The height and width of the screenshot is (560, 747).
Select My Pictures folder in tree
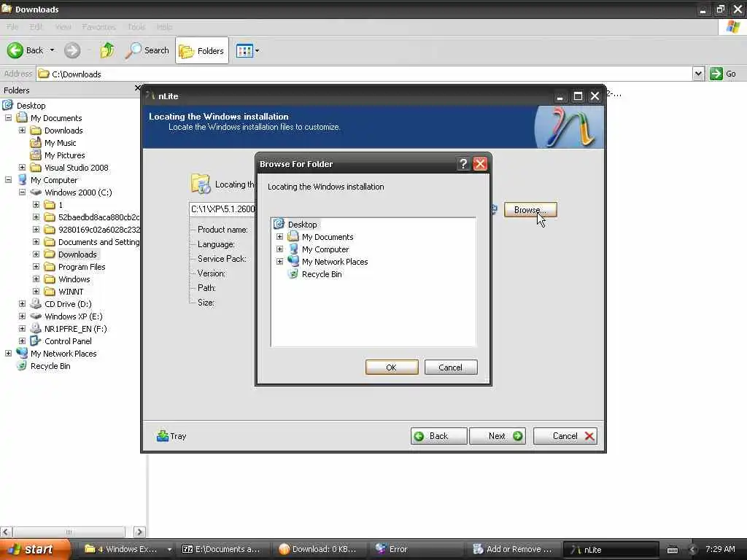click(64, 155)
